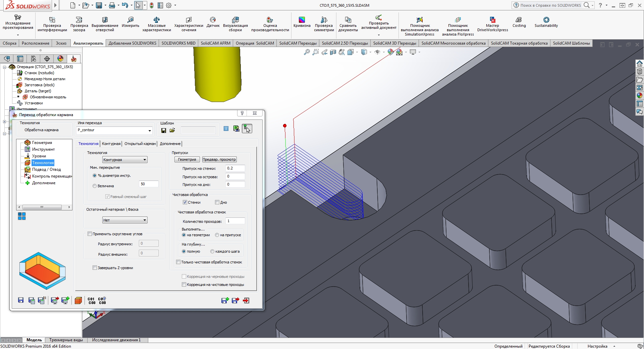Click the dialog help question-mark button
The image size is (644, 349).
(x=242, y=113)
